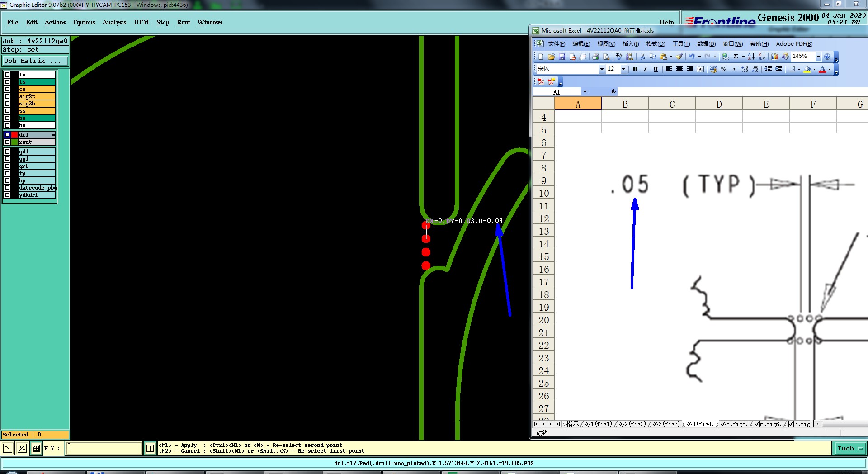Expand Excel Borders dropdown arrow
Screen dimensions: 868x474
coord(799,69)
